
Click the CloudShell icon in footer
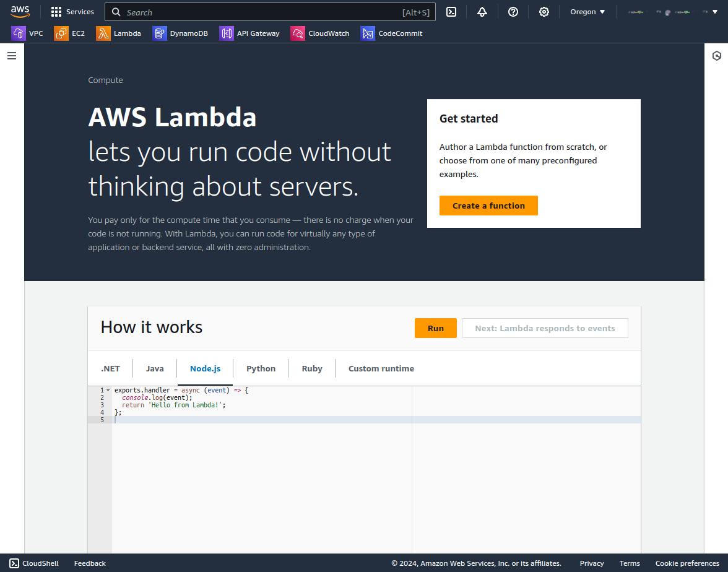point(14,563)
